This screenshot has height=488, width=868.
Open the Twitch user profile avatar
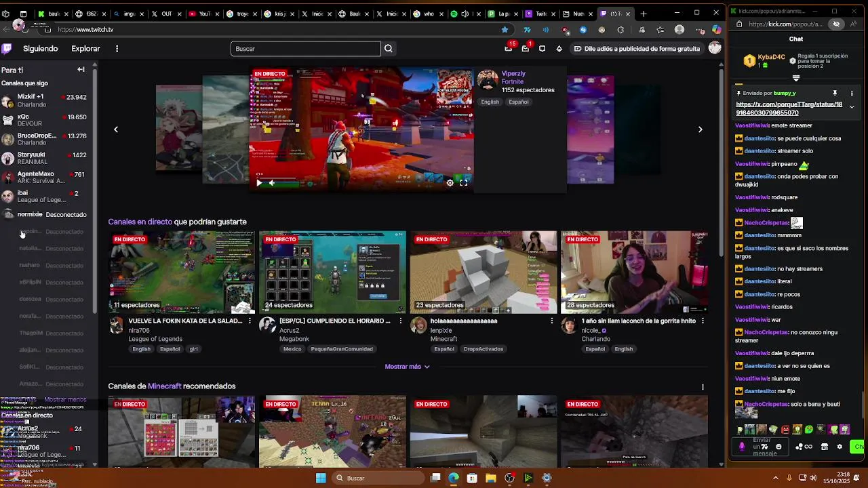click(x=715, y=48)
